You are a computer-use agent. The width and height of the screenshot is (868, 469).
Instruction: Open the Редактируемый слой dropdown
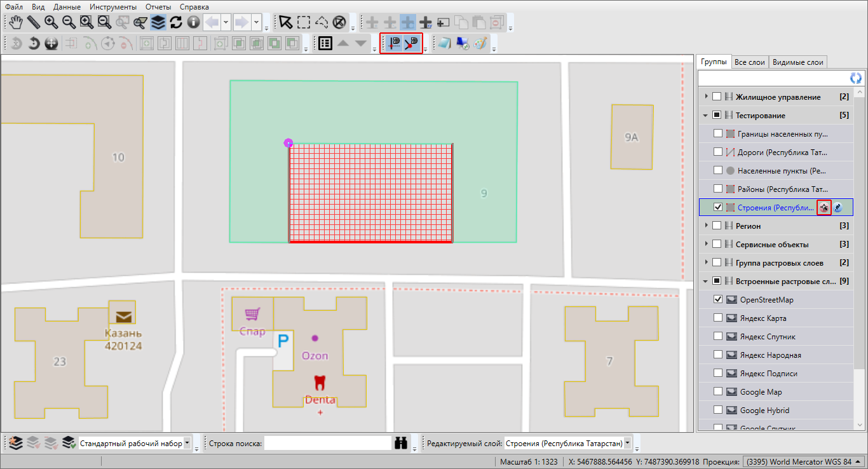(x=628, y=444)
